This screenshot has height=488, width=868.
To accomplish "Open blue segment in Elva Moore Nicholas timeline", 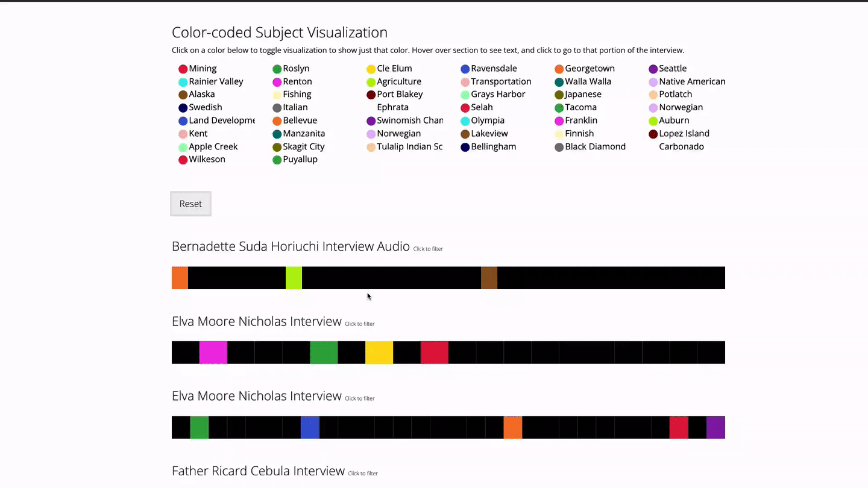I will pyautogui.click(x=310, y=427).
